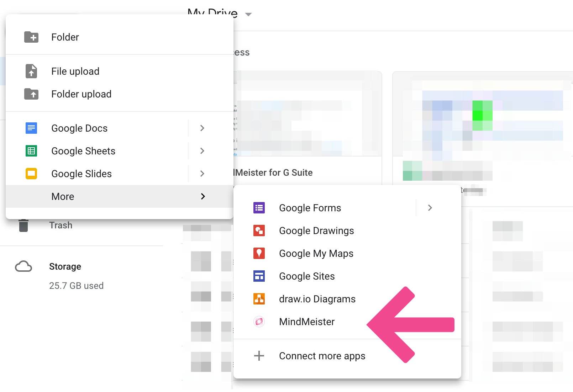Click the plus icon for connecting apps
The width and height of the screenshot is (573, 392).
(259, 356)
